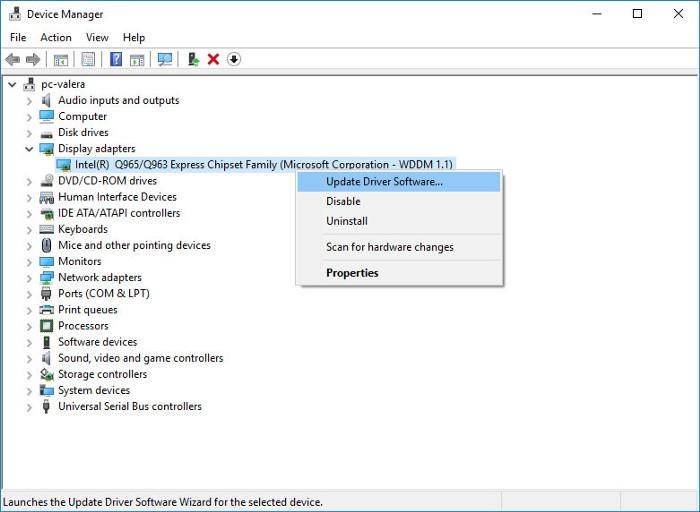This screenshot has height=512, width=700.
Task: Click the down-arrow Disable toolbar icon
Action: pos(234,59)
